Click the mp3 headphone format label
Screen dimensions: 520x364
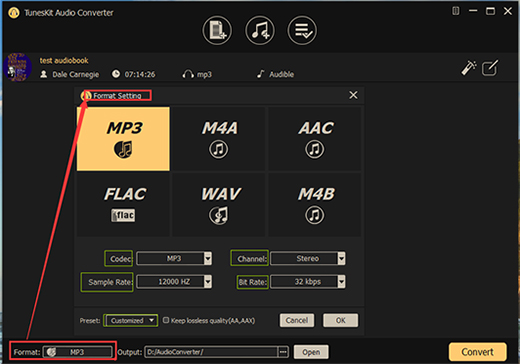204,74
